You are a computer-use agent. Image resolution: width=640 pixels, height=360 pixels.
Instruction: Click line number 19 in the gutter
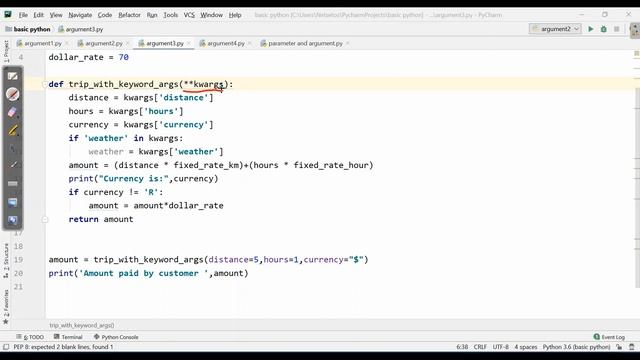[18, 260]
